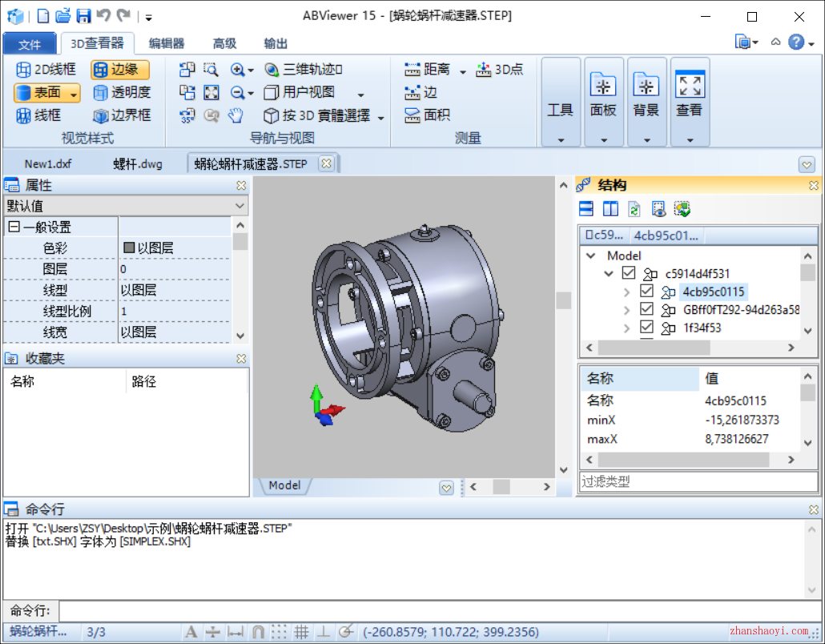Screen dimensions: 825x644
Task: Expand the 1f34f53 tree node
Action: 626,328
